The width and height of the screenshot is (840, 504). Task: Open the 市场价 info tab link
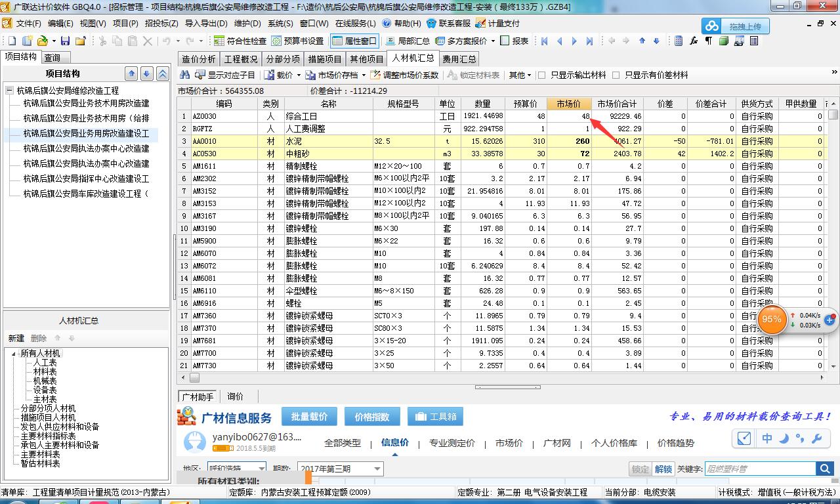point(509,443)
